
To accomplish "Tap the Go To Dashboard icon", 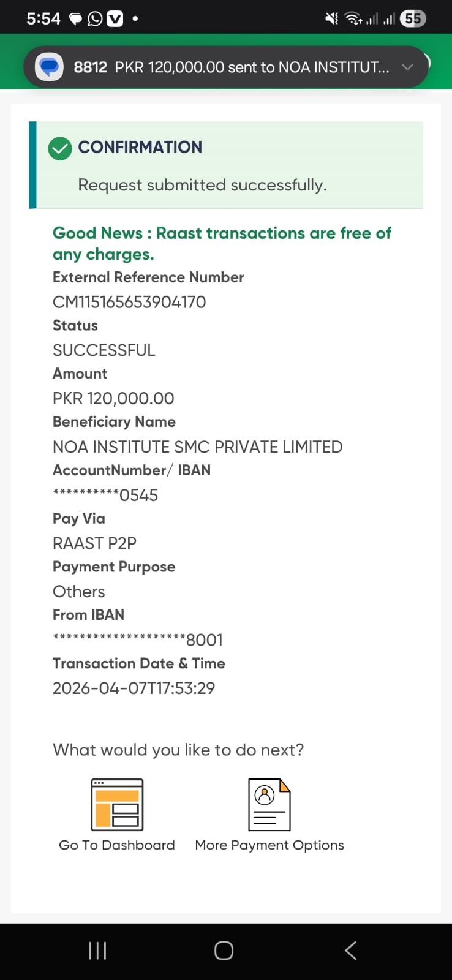I will point(117,804).
